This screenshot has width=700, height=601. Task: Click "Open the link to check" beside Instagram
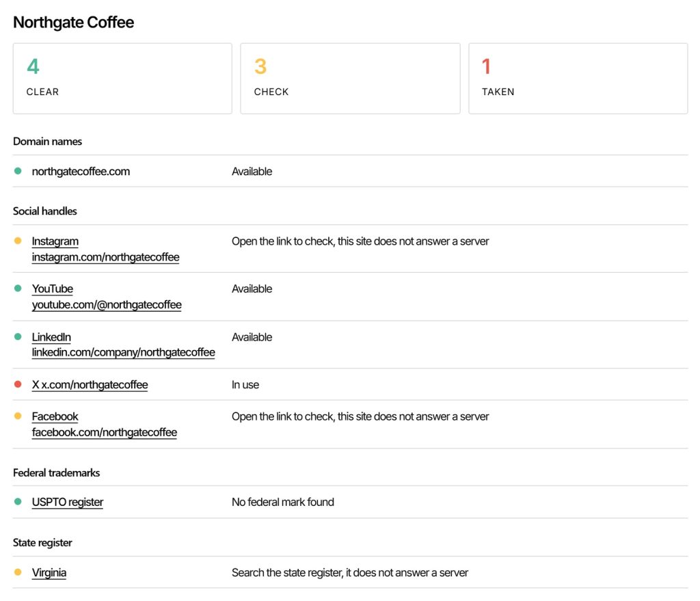[360, 241]
